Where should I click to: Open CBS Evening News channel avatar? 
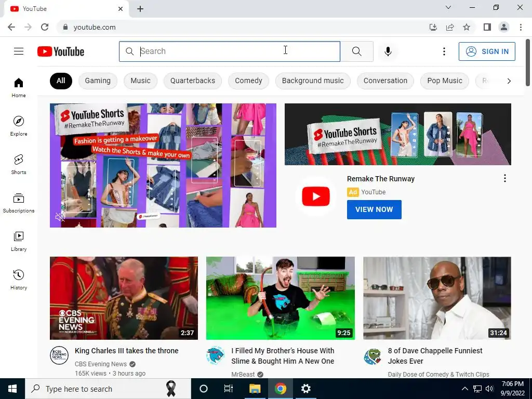[x=59, y=355]
